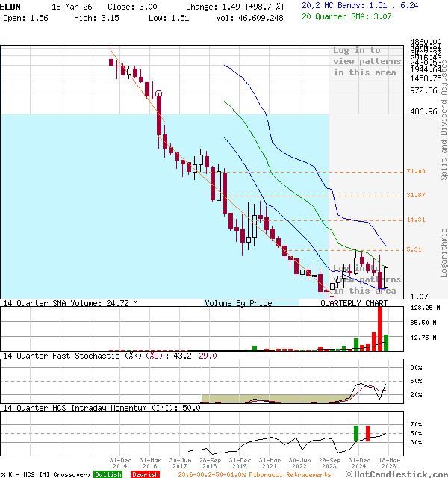This screenshot has height=478, width=448.
Task: Click the green Bullish legend badge
Action: pyautogui.click(x=108, y=474)
